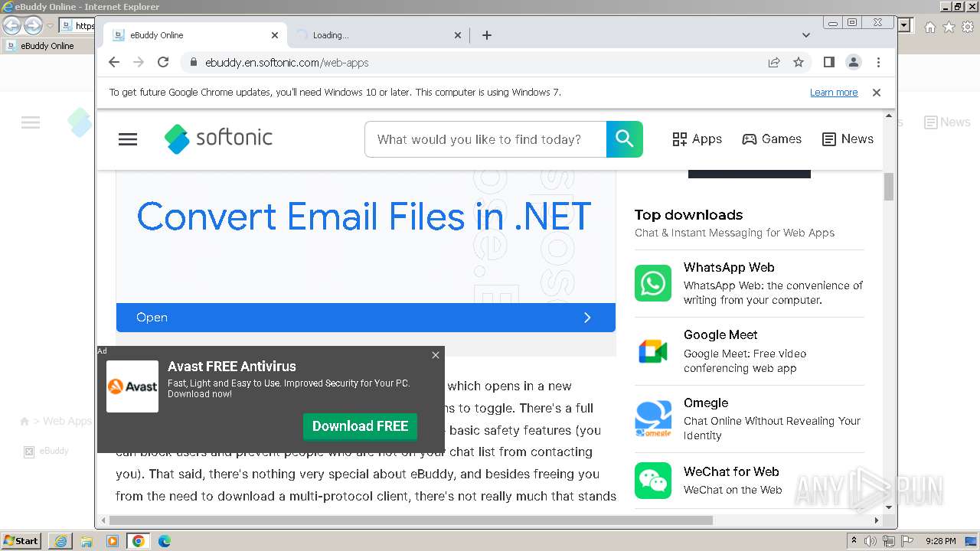Click Internet Explorer favorites star icon

point(949,27)
